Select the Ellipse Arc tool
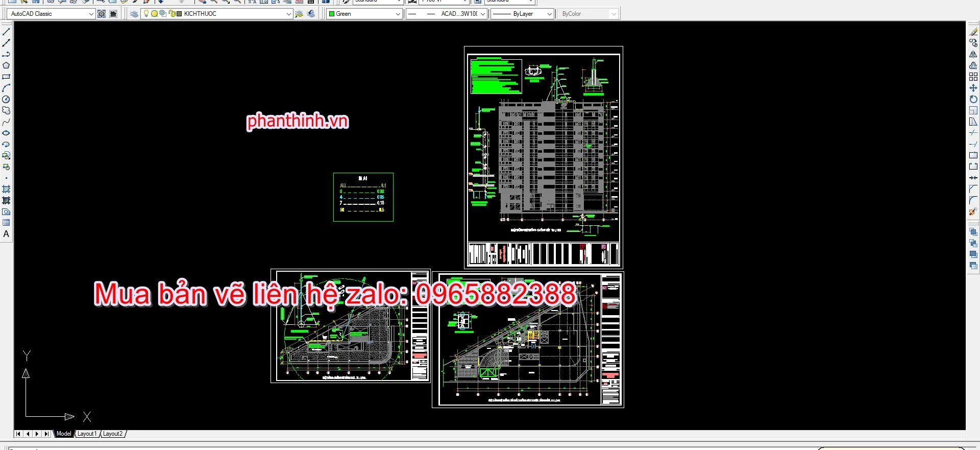This screenshot has width=980, height=450. tap(6, 144)
